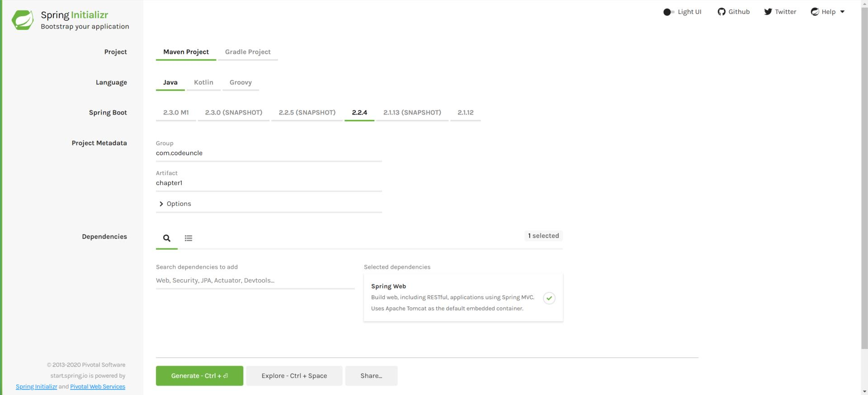868x395 pixels.
Task: Choose Kotlin as the language
Action: pos(203,82)
